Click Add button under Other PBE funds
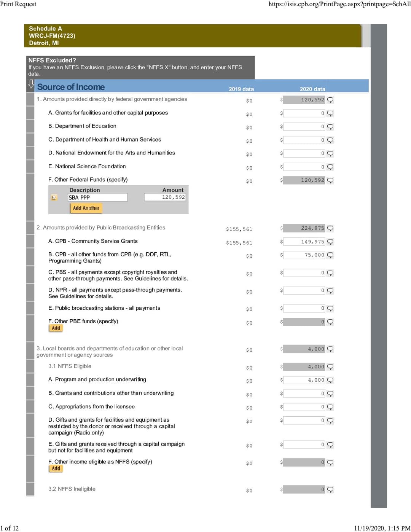 click(x=56, y=328)
